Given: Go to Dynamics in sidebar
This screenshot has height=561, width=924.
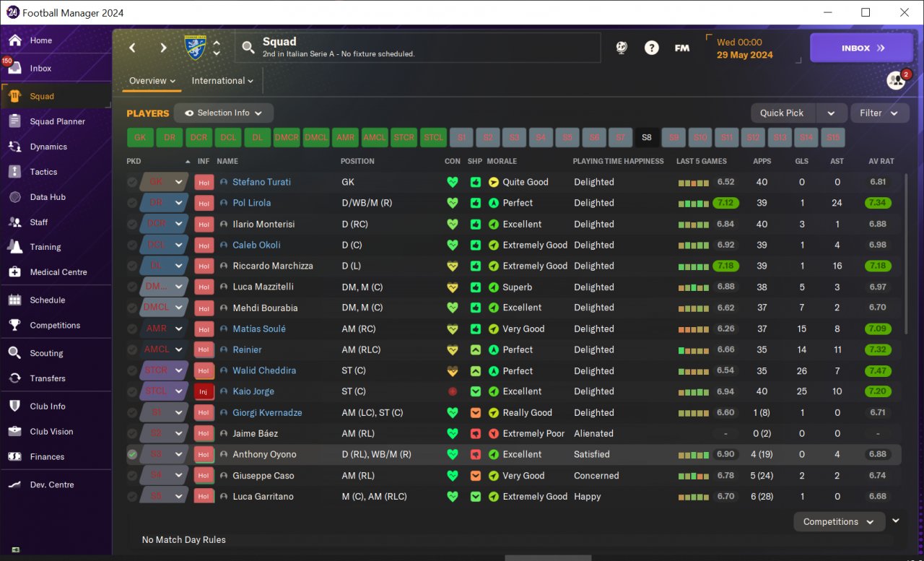Looking at the screenshot, I should (48, 147).
